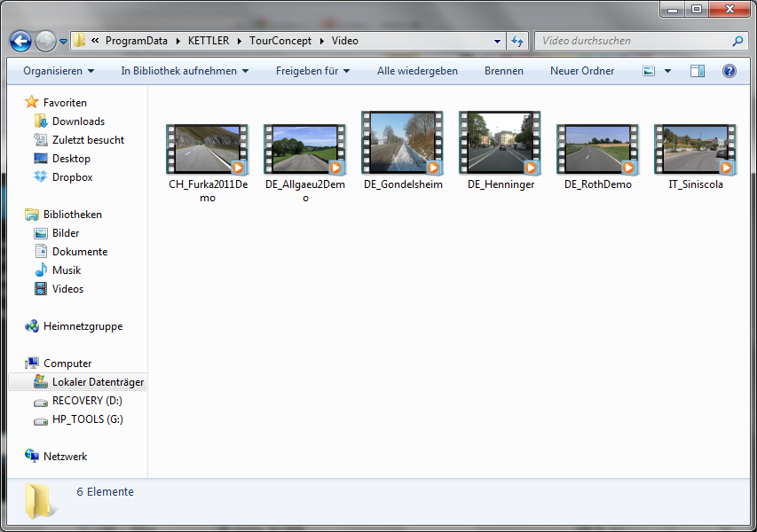This screenshot has height=532, width=757.
Task: Open the view options dropdown arrow
Action: point(667,72)
